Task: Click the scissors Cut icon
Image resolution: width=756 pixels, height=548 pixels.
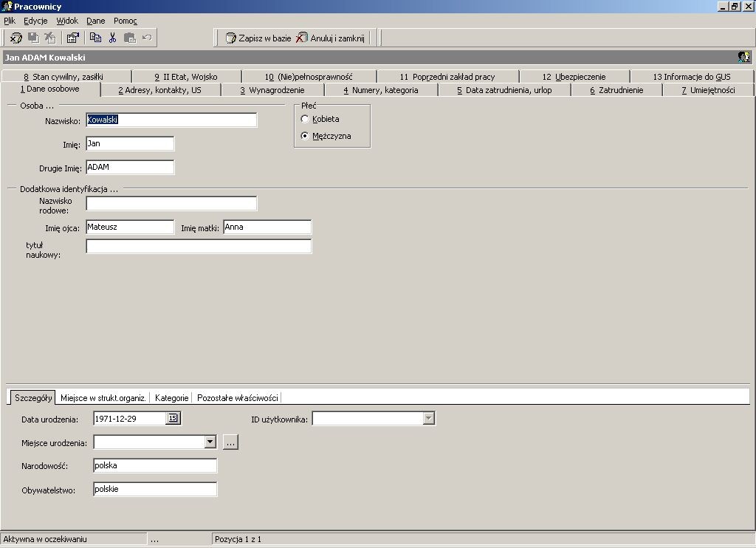Action: point(113,38)
